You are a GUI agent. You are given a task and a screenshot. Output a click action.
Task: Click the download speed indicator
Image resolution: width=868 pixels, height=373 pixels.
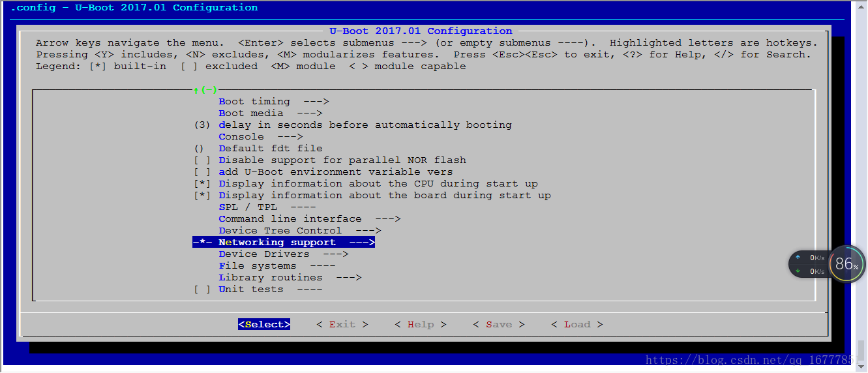(x=810, y=271)
